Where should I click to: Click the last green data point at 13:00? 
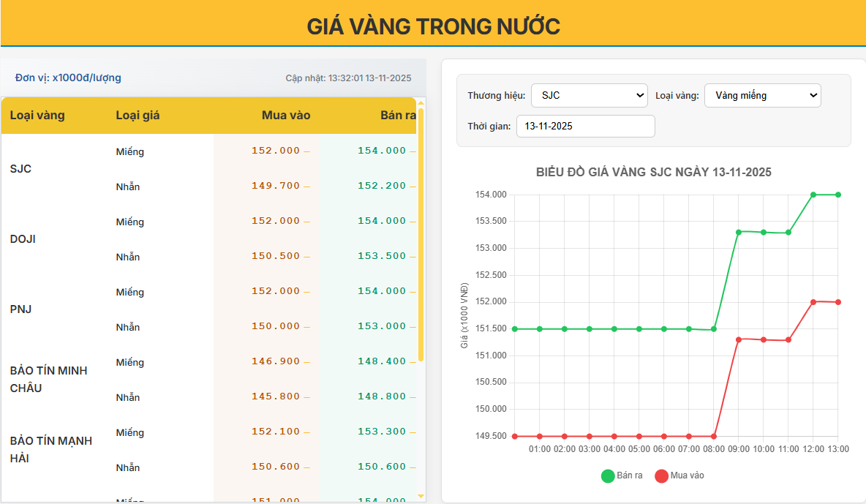(x=838, y=195)
